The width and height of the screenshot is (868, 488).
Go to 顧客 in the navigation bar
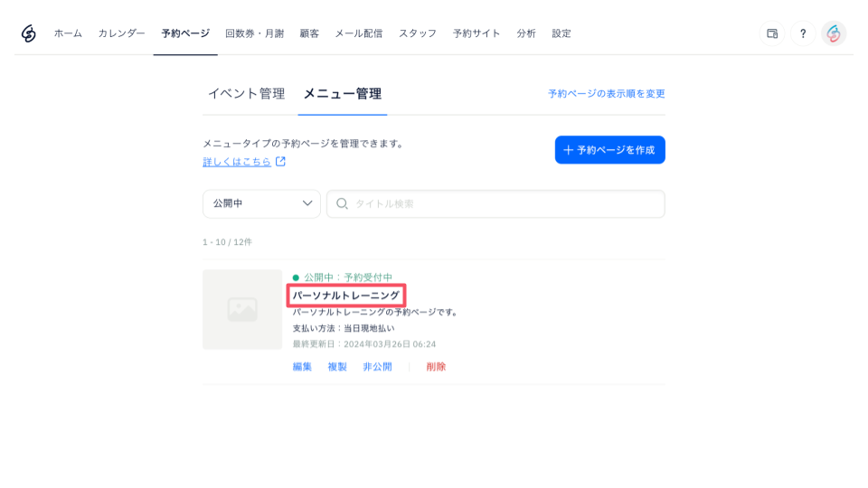(309, 33)
